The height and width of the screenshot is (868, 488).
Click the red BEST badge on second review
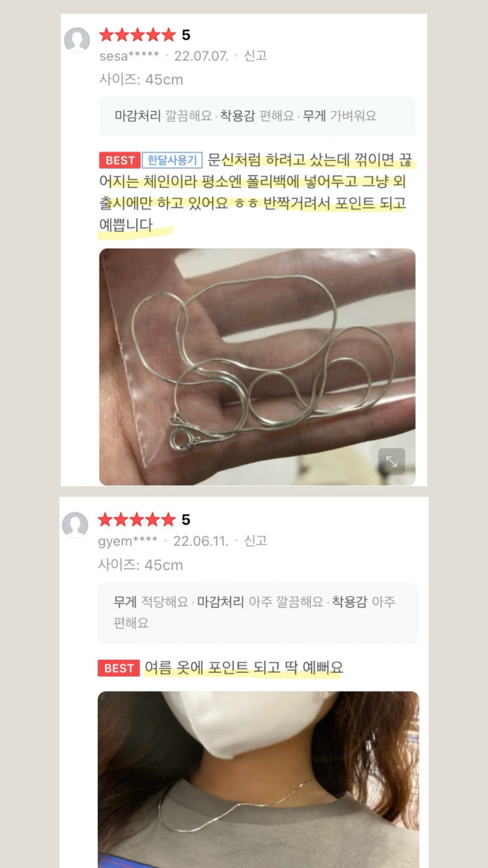[119, 668]
